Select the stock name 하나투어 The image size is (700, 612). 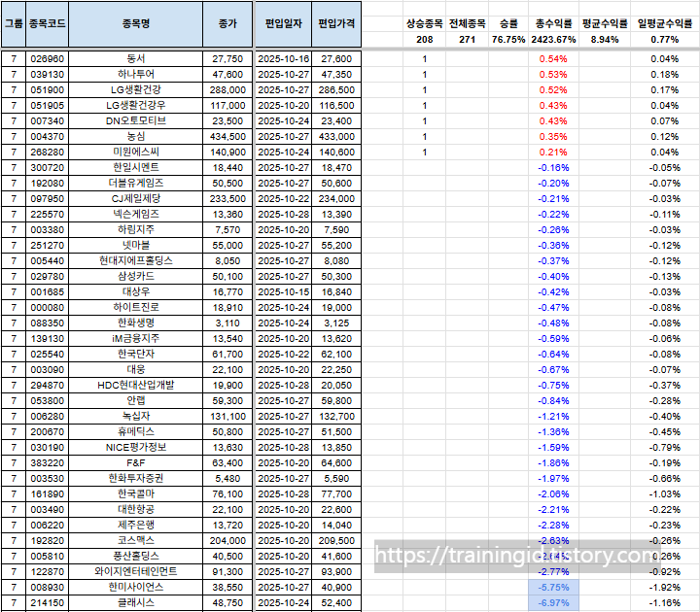136,75
